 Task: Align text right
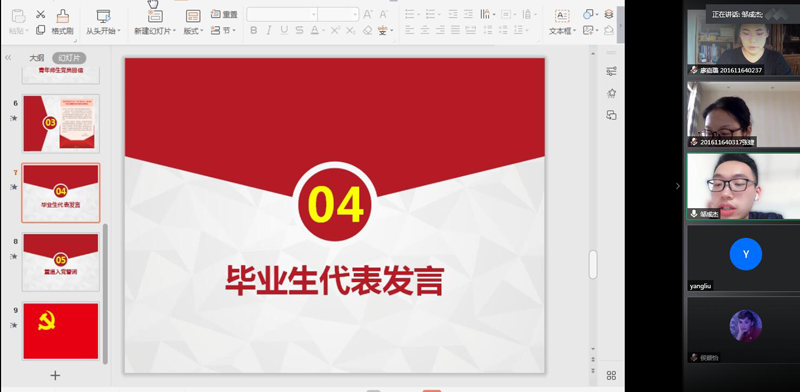click(440, 30)
